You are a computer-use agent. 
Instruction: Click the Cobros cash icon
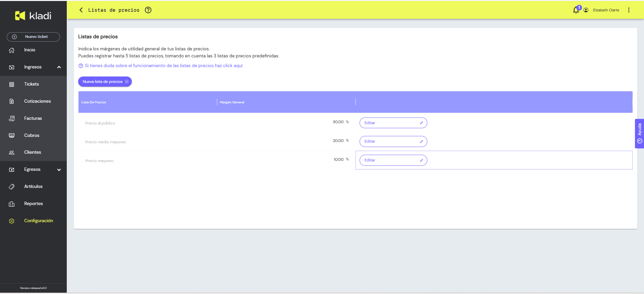tap(12, 135)
